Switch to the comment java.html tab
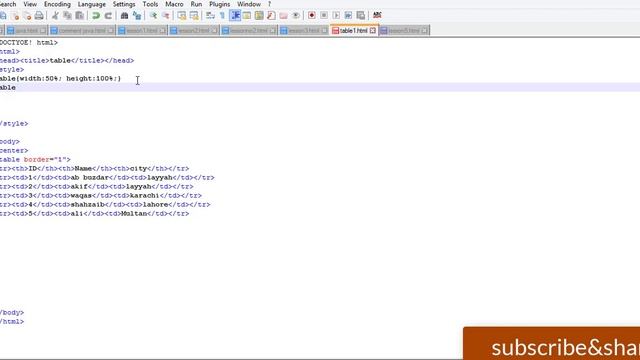Screen dimensions: 640x360 [x=82, y=31]
